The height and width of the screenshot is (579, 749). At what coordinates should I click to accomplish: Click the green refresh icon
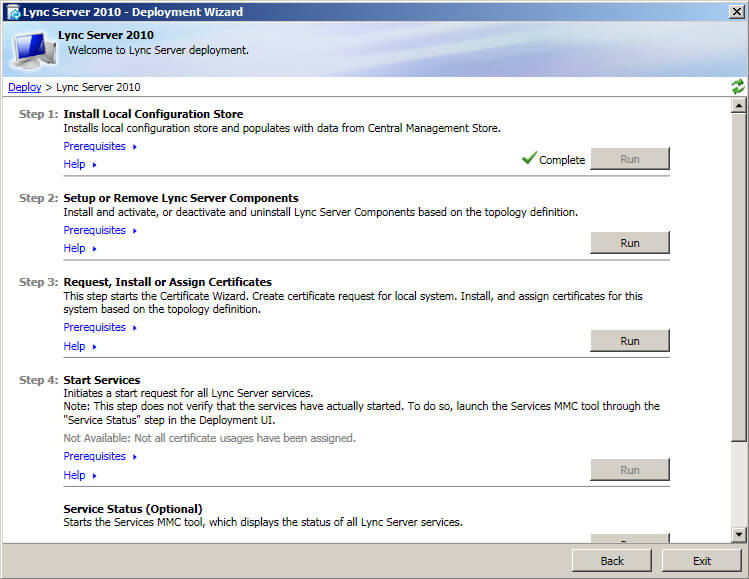pos(738,86)
